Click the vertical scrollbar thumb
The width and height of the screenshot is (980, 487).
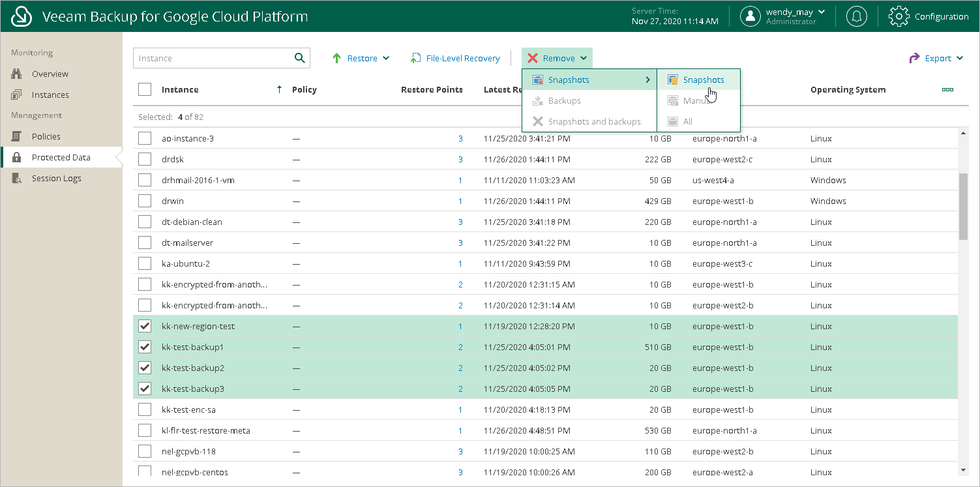click(x=964, y=205)
